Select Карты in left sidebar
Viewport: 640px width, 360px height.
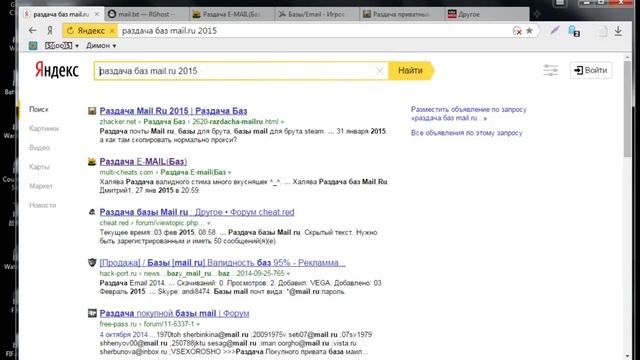[x=39, y=167]
